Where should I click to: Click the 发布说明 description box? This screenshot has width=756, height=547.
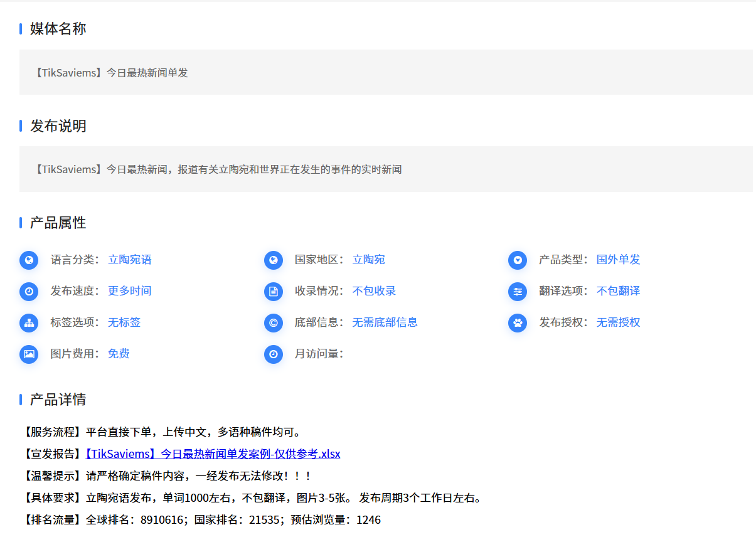point(386,169)
